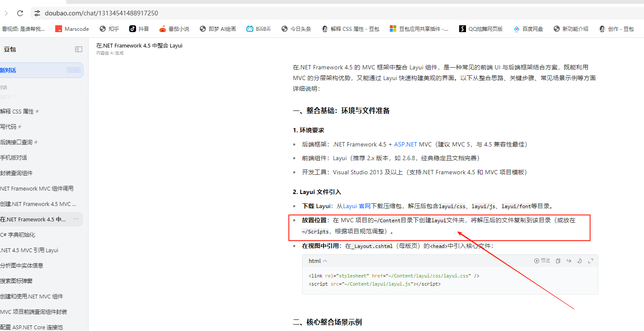Click the 1. 环境要求 subheading
The height and width of the screenshot is (331, 644).
pos(309,130)
